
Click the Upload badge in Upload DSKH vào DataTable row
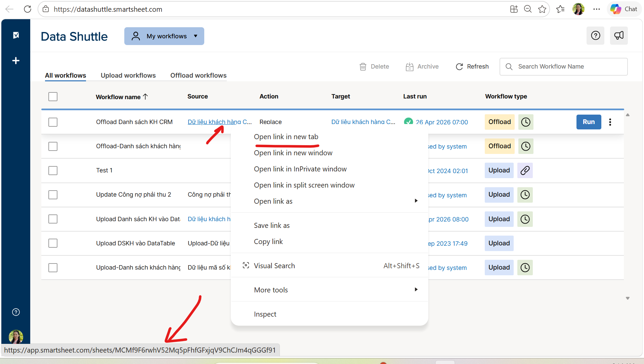[x=499, y=243]
